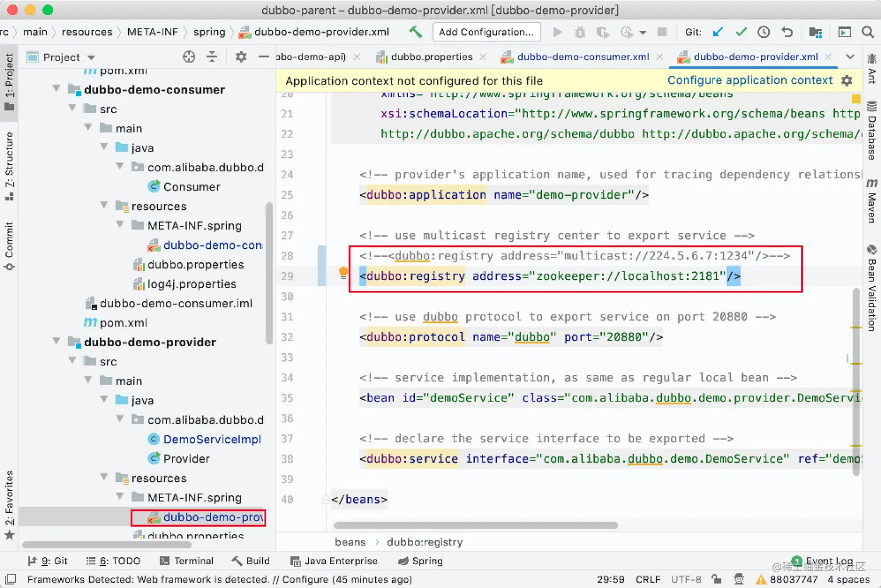
Task: Click Event Log button
Action: pos(823,561)
